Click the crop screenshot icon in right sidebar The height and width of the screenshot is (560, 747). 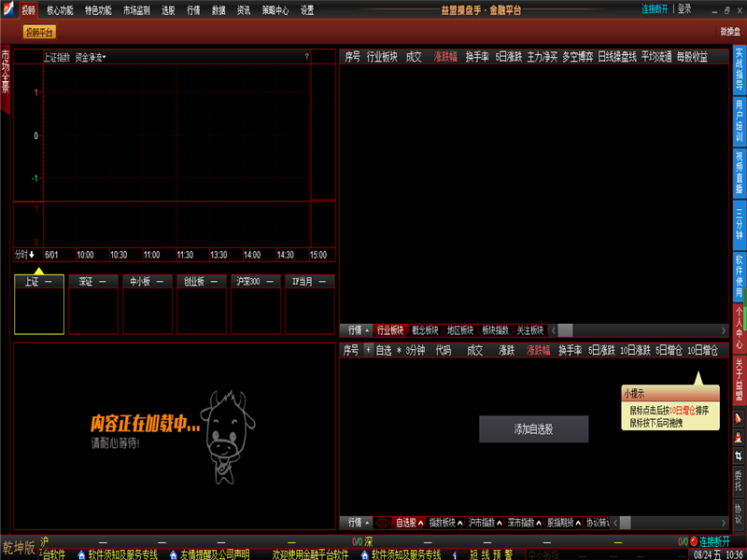click(x=739, y=455)
